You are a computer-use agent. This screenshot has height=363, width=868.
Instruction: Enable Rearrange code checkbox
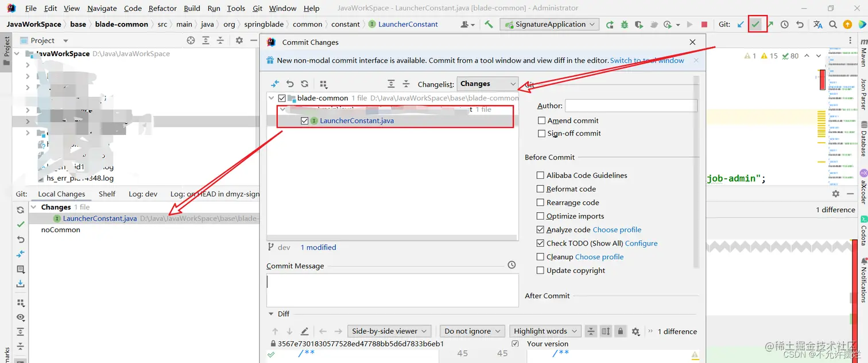click(540, 202)
